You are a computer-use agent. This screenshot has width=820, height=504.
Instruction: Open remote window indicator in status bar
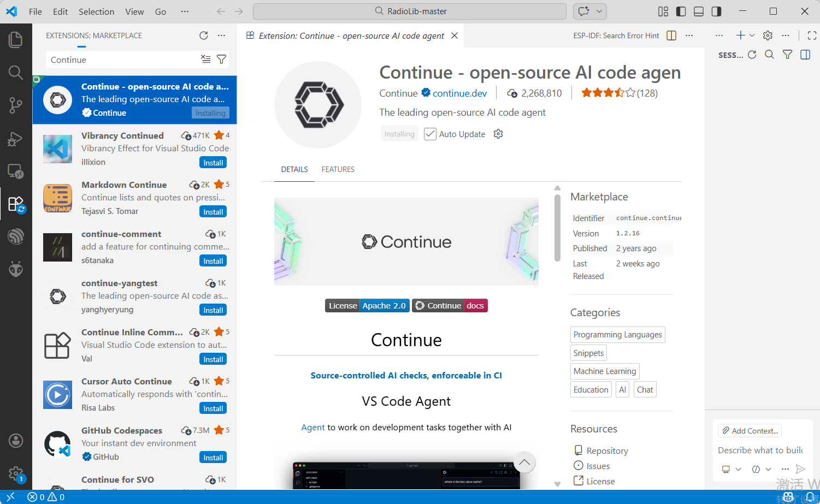(10, 497)
